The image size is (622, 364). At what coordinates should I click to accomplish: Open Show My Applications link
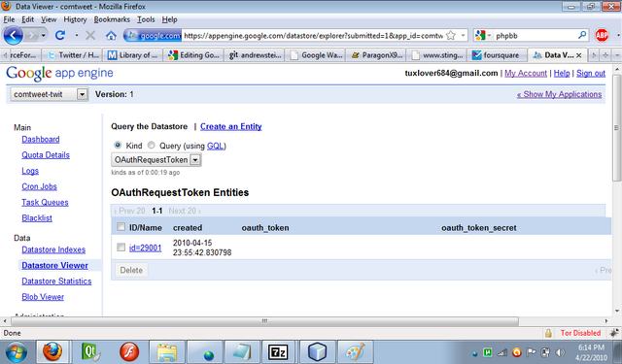pyautogui.click(x=560, y=94)
